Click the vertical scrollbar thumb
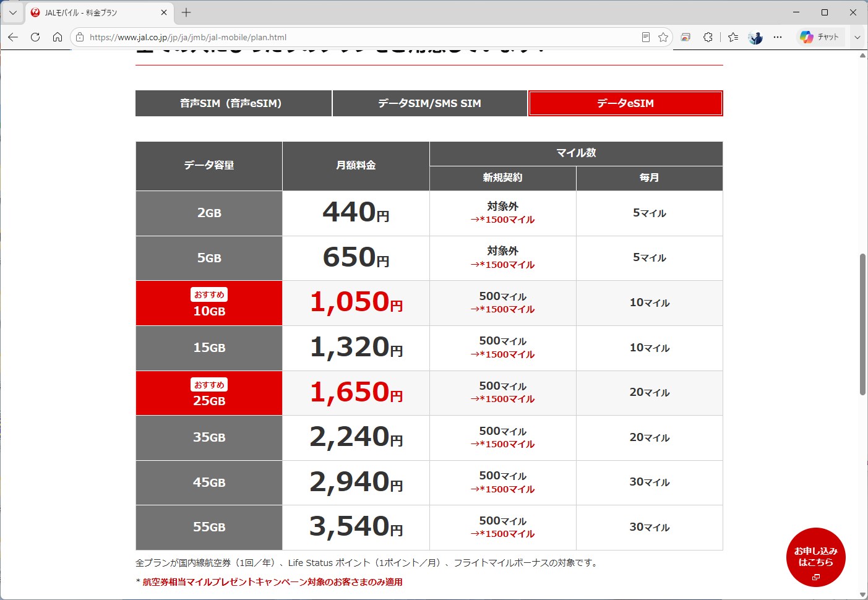The image size is (868, 600). pyautogui.click(x=862, y=324)
